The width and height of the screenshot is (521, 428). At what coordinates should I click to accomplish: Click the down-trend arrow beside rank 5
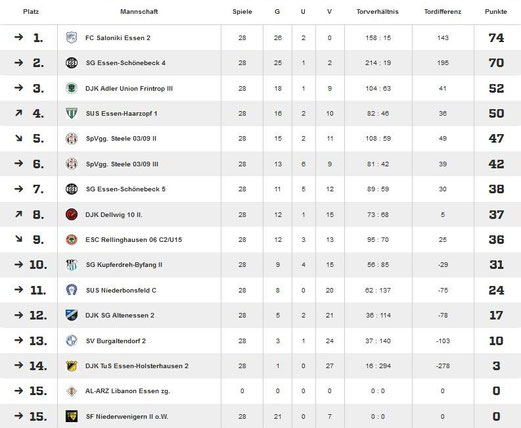coord(19,138)
